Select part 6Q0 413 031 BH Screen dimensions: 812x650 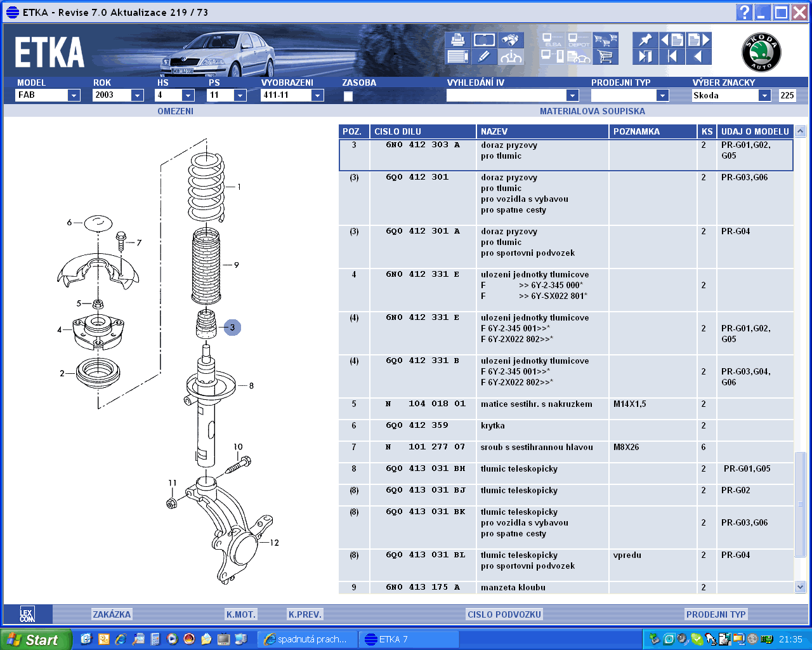426,469
